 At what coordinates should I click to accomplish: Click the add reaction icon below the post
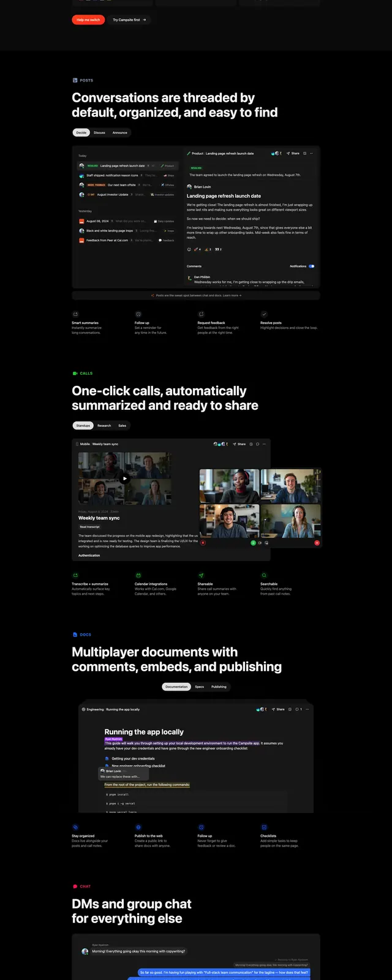(189, 249)
